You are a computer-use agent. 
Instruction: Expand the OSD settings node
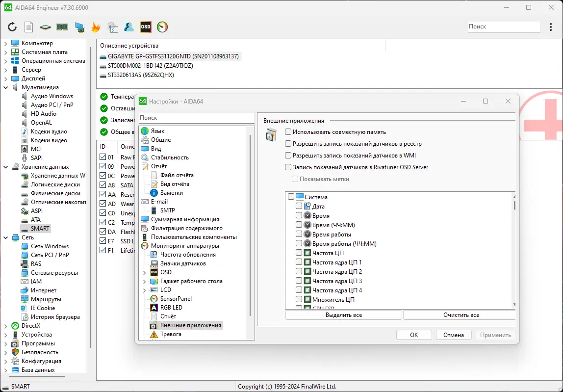144,273
